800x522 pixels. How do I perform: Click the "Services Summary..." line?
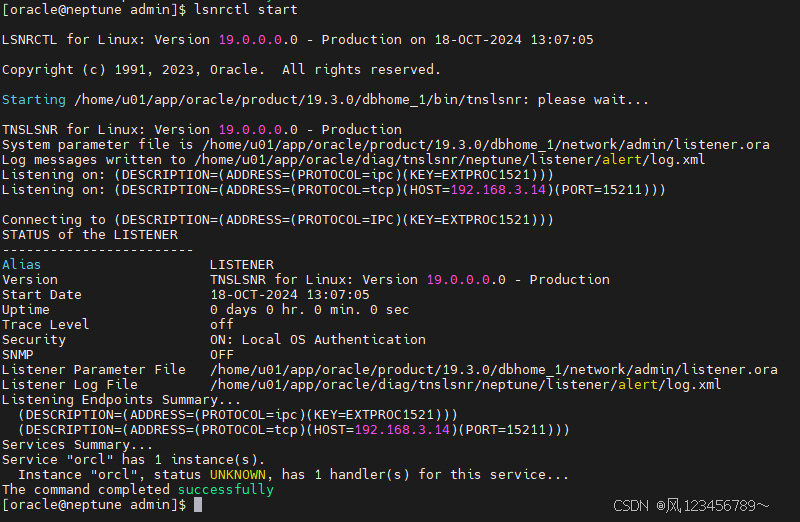click(x=78, y=445)
